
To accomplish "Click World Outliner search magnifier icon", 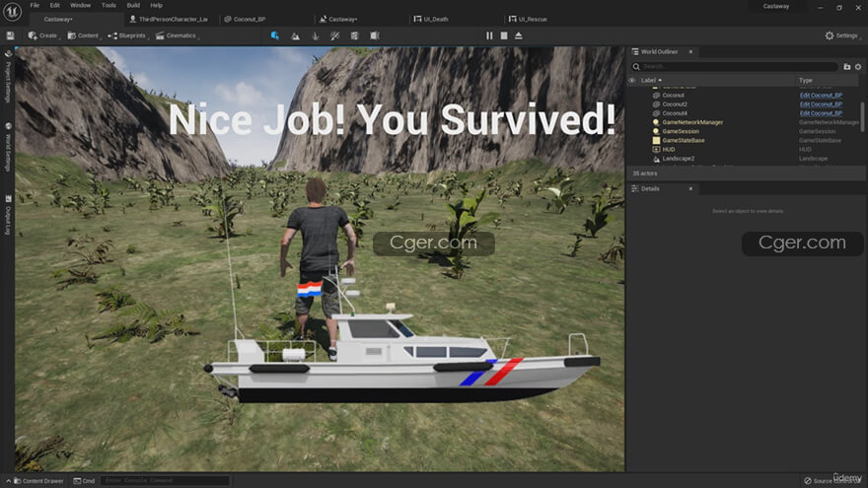I will (x=636, y=66).
